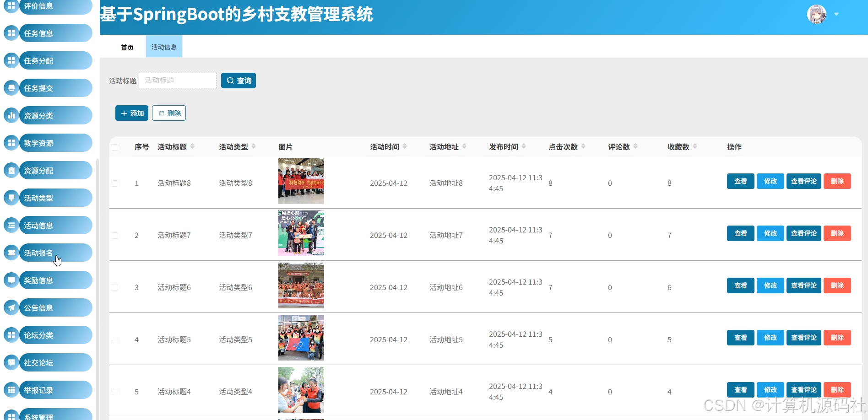Open 教学资源 sidebar menu
Screen dimensions: 868x420
(x=55, y=143)
